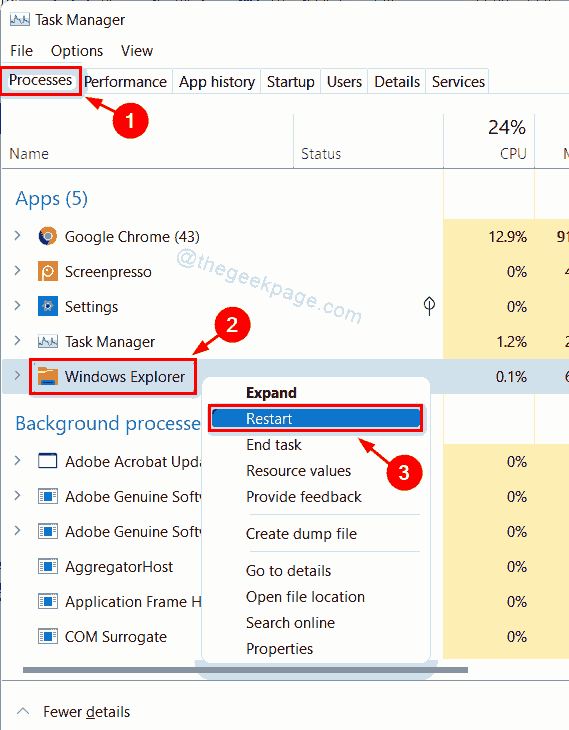Select the COM Surrogate row name
The width and height of the screenshot is (569, 730).
[115, 636]
